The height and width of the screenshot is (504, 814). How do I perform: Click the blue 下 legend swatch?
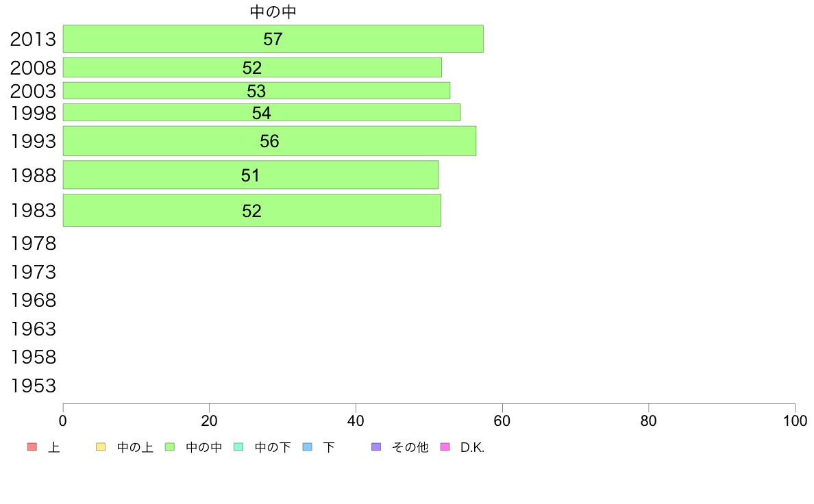pyautogui.click(x=308, y=447)
